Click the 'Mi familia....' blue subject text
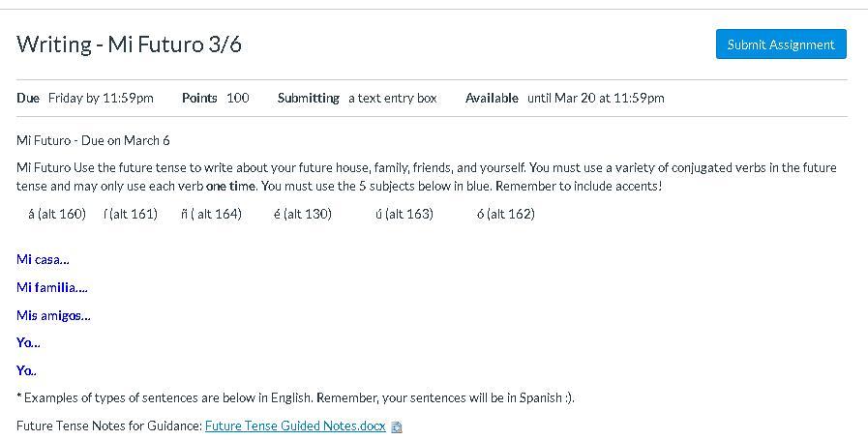The height and width of the screenshot is (440, 868). click(x=52, y=287)
